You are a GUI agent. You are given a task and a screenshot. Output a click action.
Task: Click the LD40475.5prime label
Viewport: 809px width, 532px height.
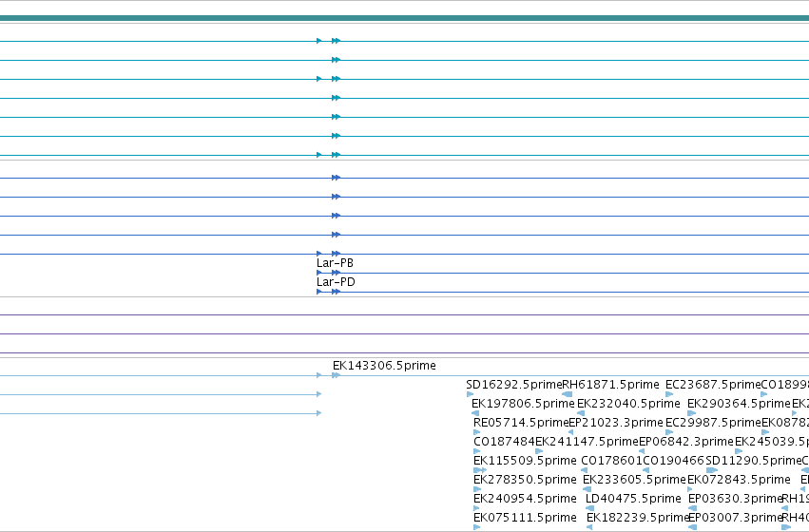633,499
